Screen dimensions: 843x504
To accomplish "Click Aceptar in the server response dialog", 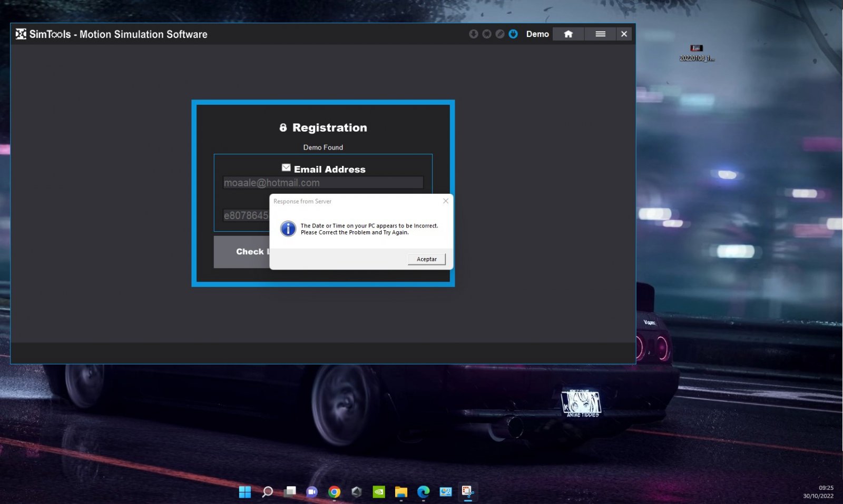I will pyautogui.click(x=427, y=259).
